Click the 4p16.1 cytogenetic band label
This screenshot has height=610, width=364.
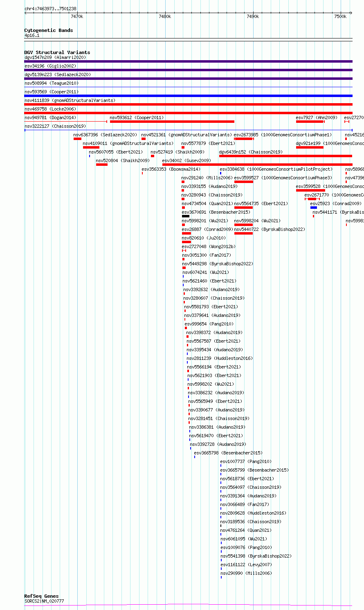point(32,36)
